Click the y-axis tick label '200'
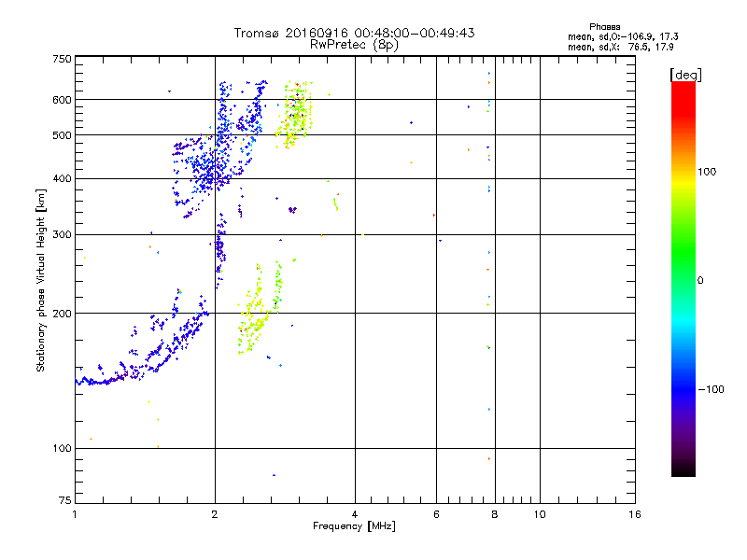The image size is (747, 560). 62,314
